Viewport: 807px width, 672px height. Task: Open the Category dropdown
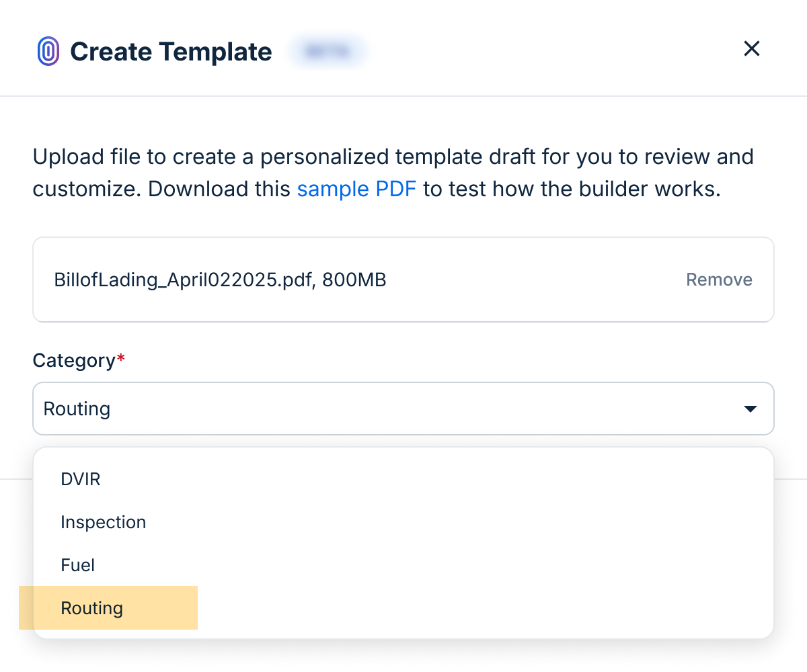click(403, 408)
